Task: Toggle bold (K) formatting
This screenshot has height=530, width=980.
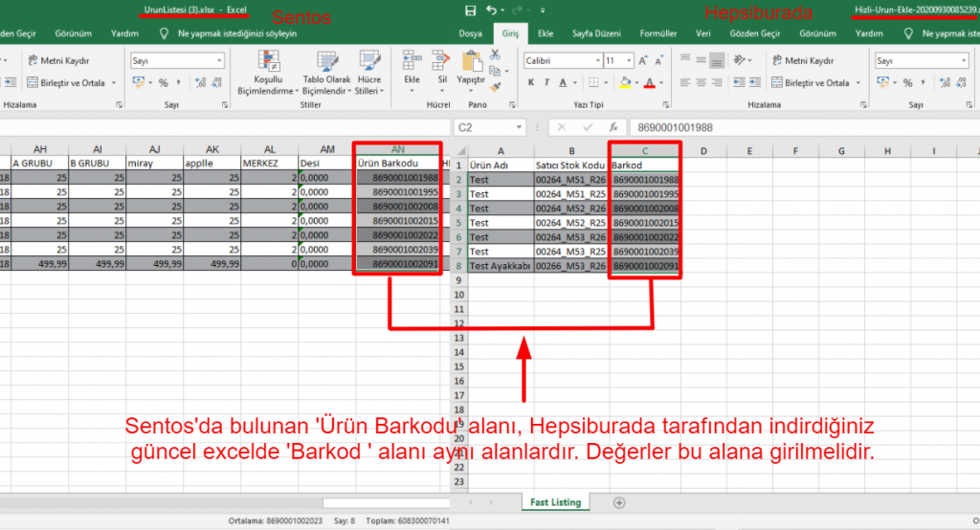Action: 530,83
